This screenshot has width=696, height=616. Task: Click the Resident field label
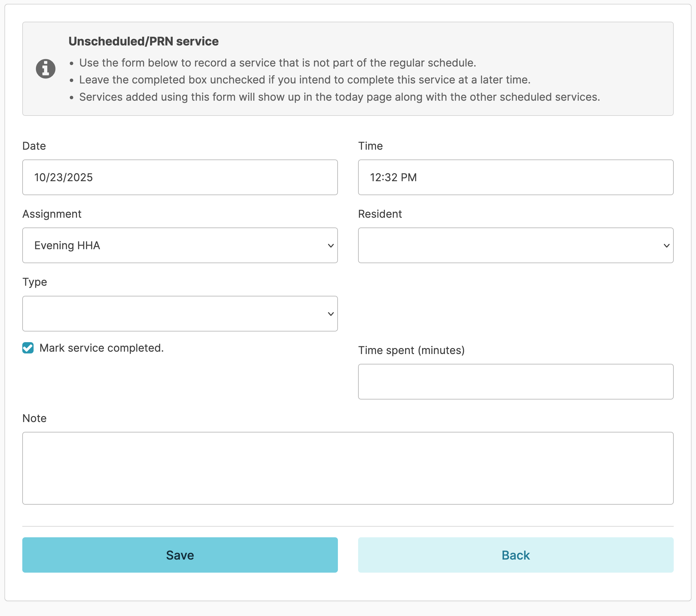click(x=380, y=214)
